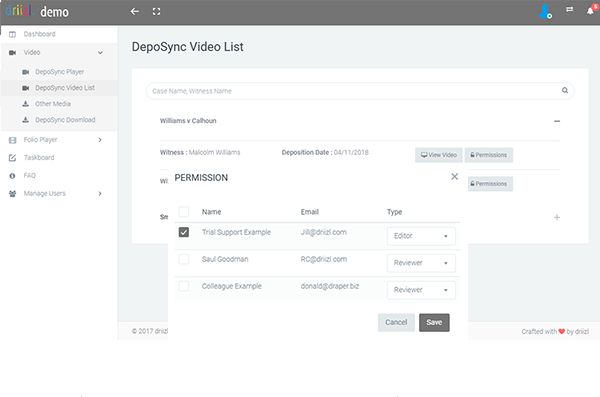Screen dimensions: 600x397
Task: Click Cancel in the Permission dialog
Action: tap(396, 322)
